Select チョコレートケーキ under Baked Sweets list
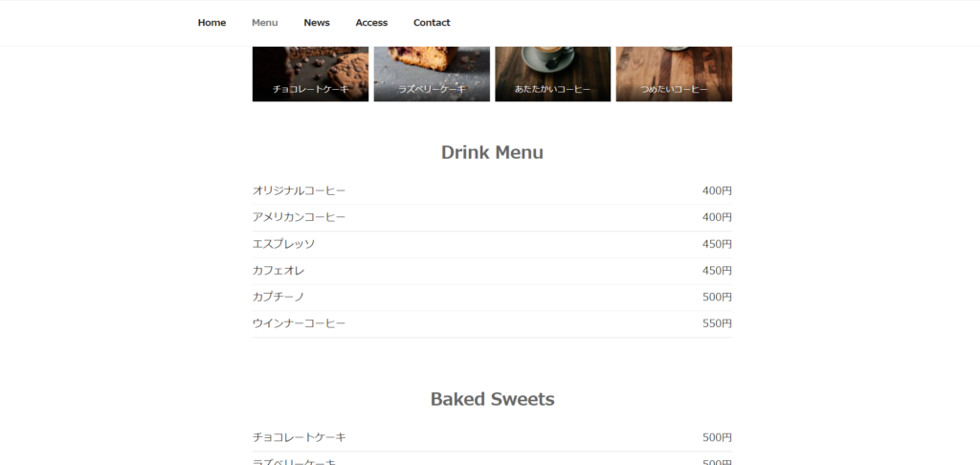Screen dimensions: 980x465 [299, 437]
